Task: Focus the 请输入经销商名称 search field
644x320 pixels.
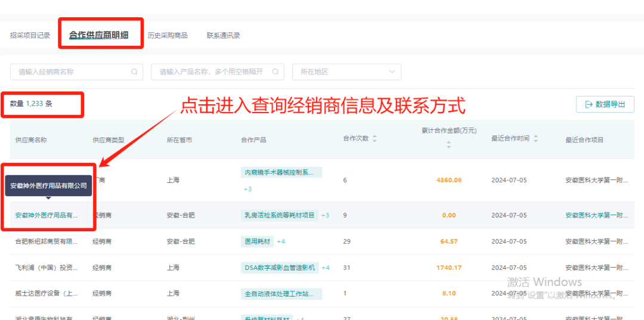Action: pos(76,72)
